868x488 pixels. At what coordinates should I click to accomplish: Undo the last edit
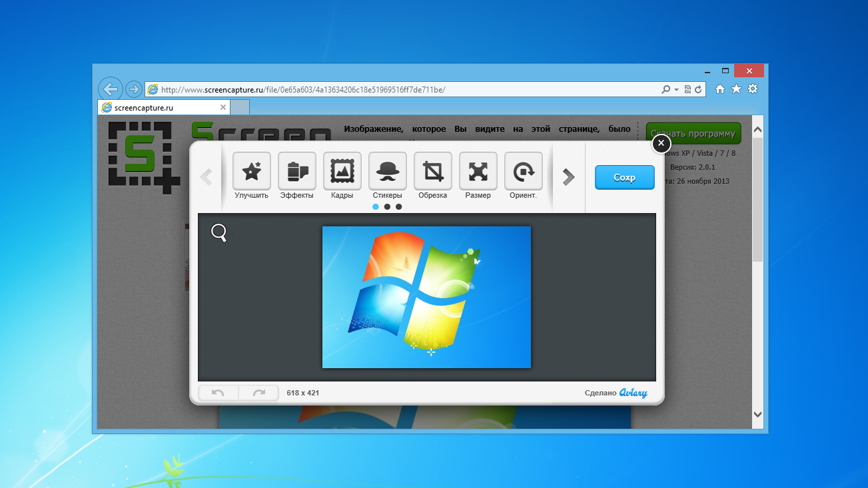pyautogui.click(x=218, y=393)
